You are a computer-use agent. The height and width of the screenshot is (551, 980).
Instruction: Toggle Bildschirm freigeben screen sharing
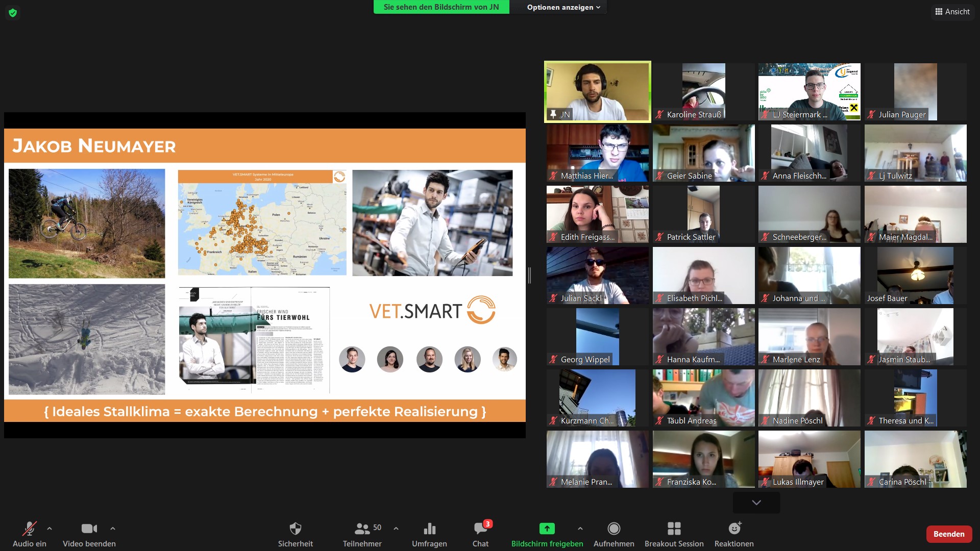tap(547, 529)
